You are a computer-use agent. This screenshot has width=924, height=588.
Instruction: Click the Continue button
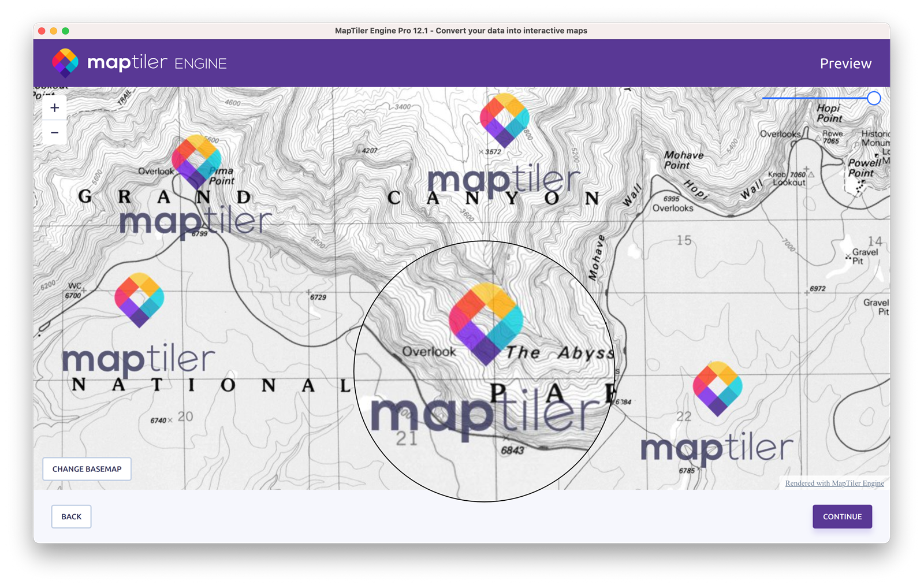[x=842, y=516]
